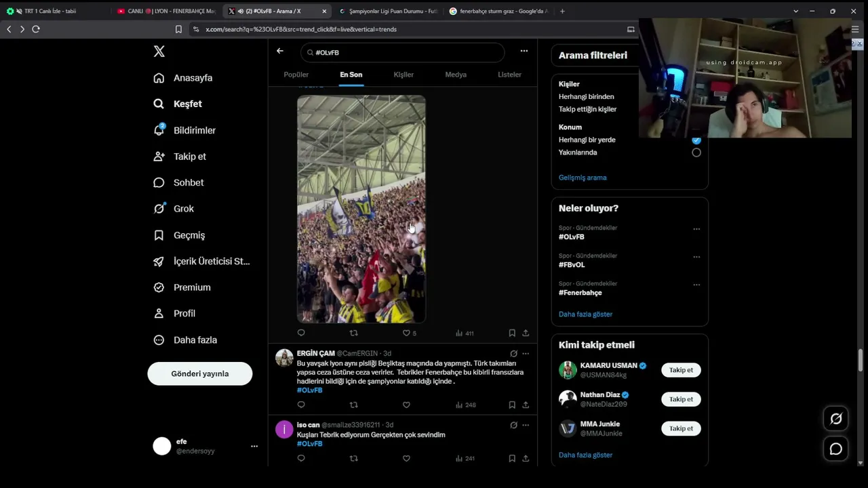The width and height of the screenshot is (868, 488).
Task: Bookmark ERGİN ÇAM's post
Action: coord(512,405)
